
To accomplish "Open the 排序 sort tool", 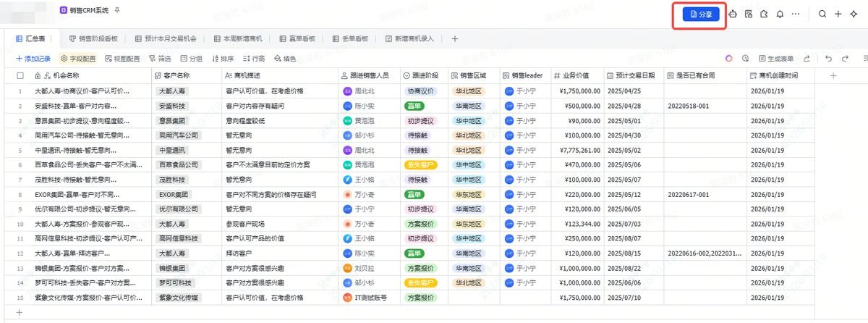I will 222,59.
